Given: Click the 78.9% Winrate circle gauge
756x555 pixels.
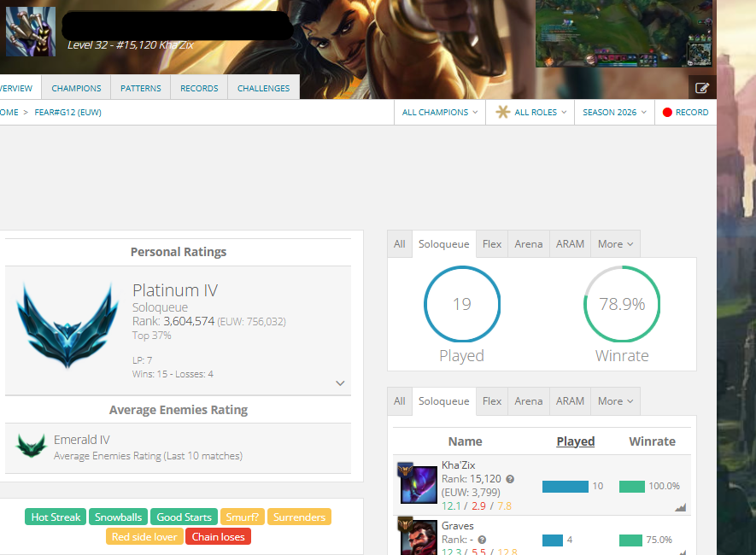Looking at the screenshot, I should pos(622,304).
